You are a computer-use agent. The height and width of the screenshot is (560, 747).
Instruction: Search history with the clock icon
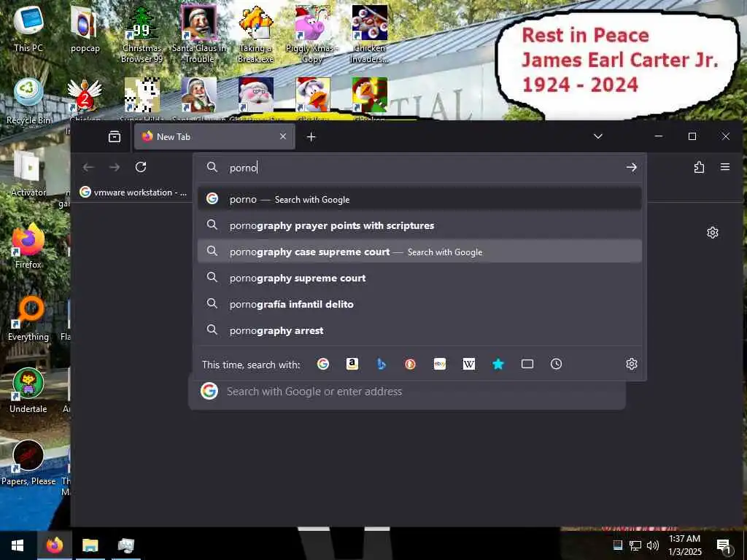pos(556,365)
